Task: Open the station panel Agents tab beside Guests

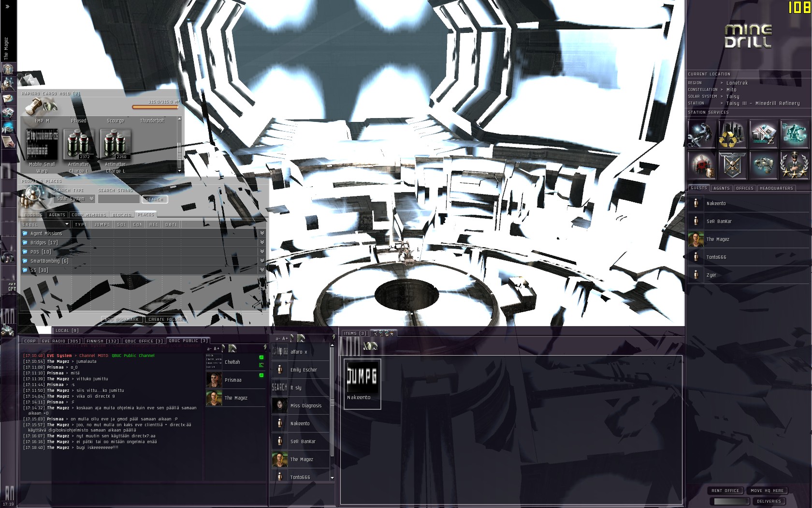Action: pos(722,188)
